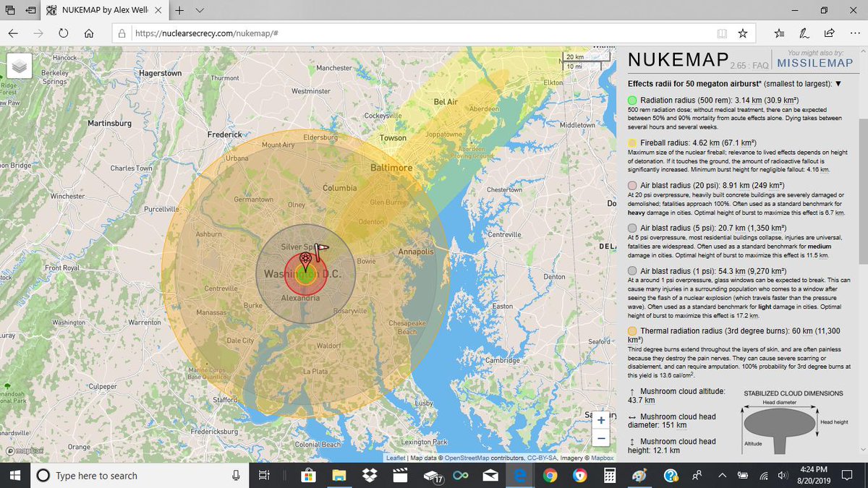The height and width of the screenshot is (488, 868).
Task: Click the Frederick map label
Action: point(225,134)
